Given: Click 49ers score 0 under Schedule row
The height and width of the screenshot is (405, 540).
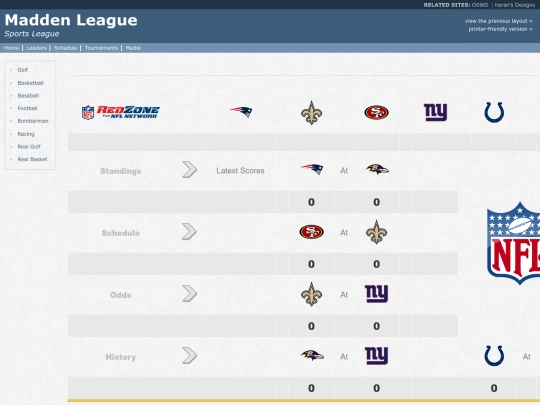Looking at the screenshot, I should click(311, 264).
